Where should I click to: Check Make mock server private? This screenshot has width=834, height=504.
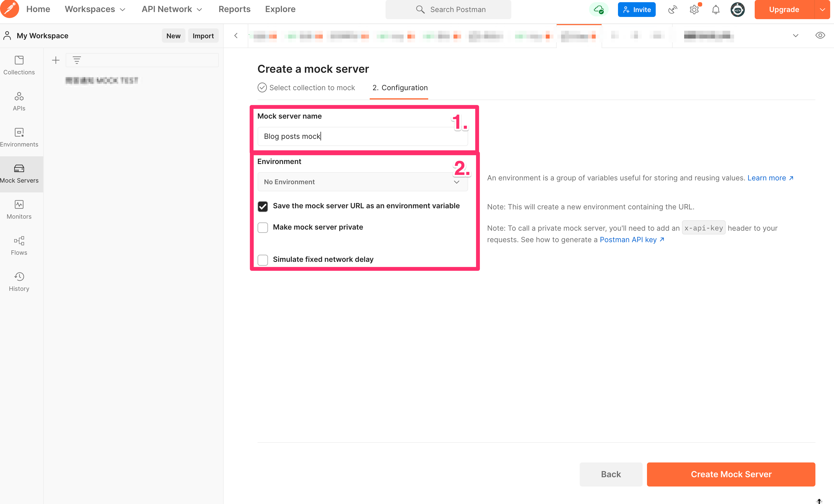pyautogui.click(x=263, y=228)
